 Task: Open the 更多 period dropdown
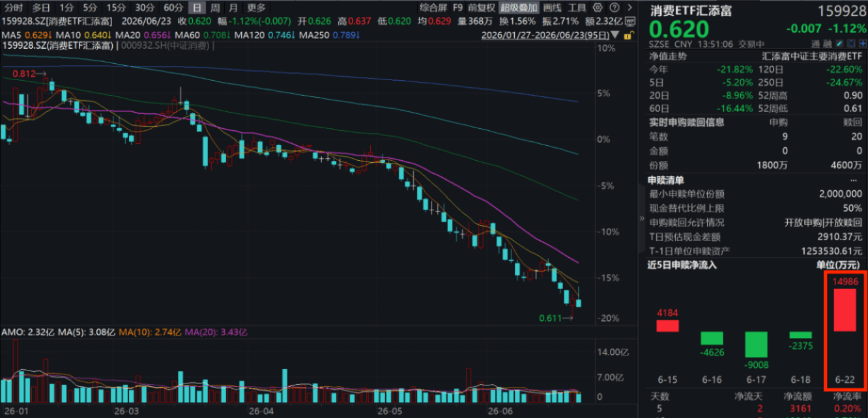(257, 8)
